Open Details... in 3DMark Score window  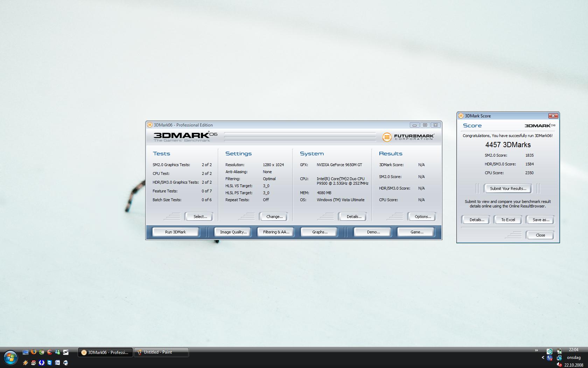click(x=476, y=220)
